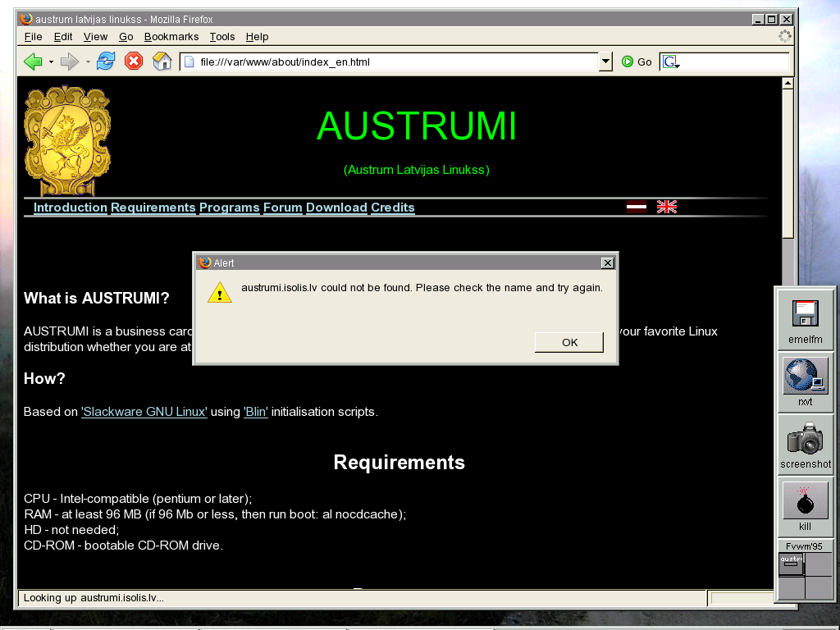
Task: Click the yellow warning icon in the Alert
Action: 220,293
